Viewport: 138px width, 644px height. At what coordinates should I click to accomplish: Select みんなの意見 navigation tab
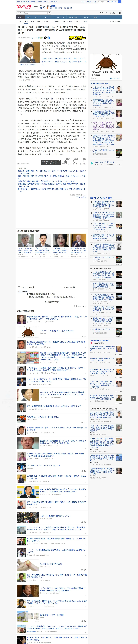pyautogui.click(x=73, y=17)
